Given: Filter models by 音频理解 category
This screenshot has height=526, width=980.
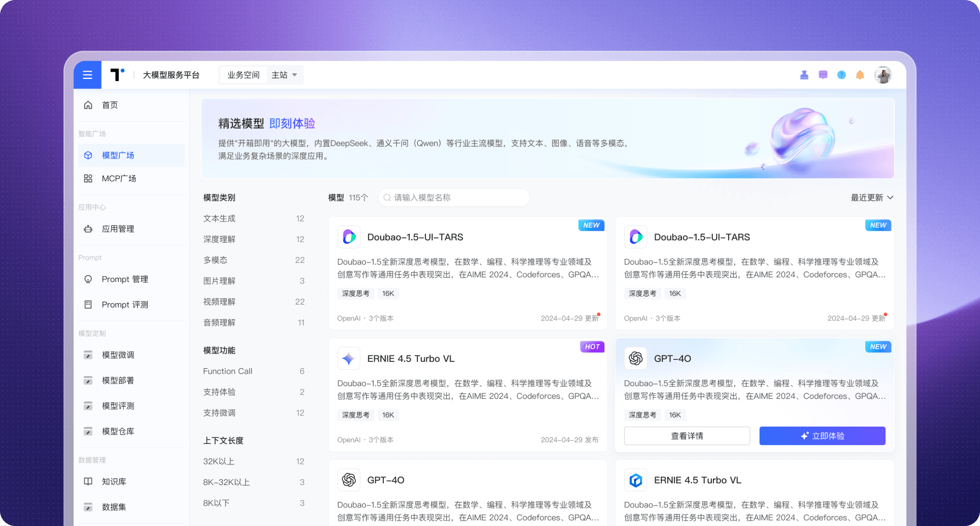Looking at the screenshot, I should click(254, 322).
